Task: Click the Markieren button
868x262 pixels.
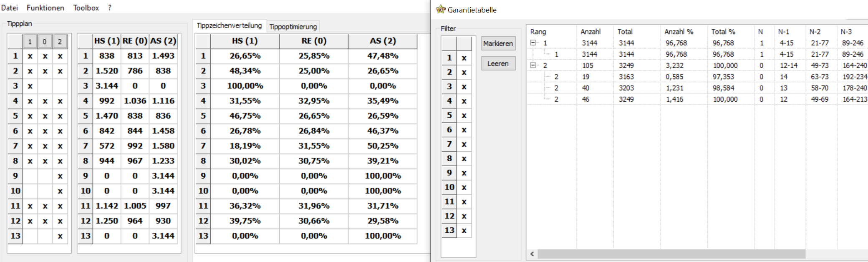Action: [x=498, y=43]
